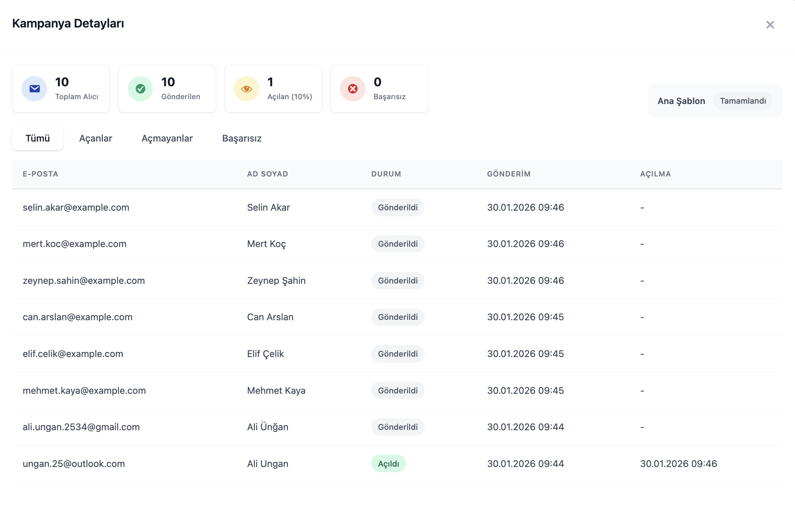Click the green Açıldı status badge
This screenshot has height=532, width=795.
[x=388, y=464]
